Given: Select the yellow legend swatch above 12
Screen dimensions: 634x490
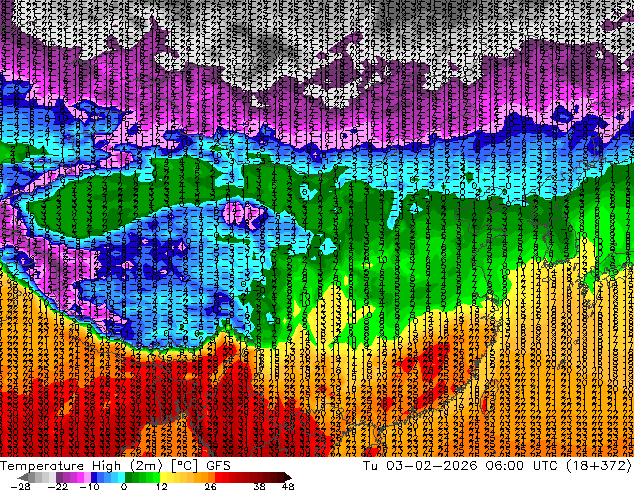Looking at the screenshot, I should point(164,477).
